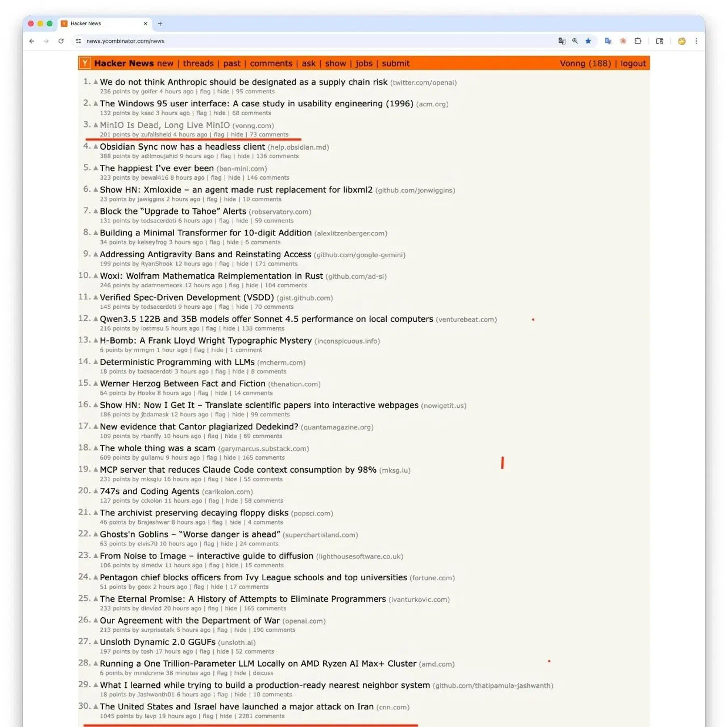Open the site information icon beside the URL
Viewport: 728px width, 727px height.
pos(78,41)
